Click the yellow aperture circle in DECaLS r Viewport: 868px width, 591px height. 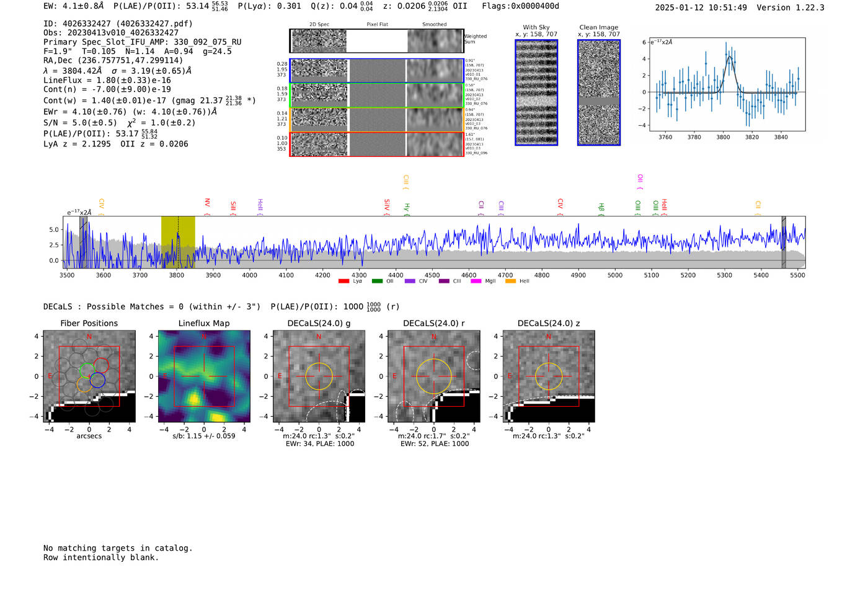(434, 376)
